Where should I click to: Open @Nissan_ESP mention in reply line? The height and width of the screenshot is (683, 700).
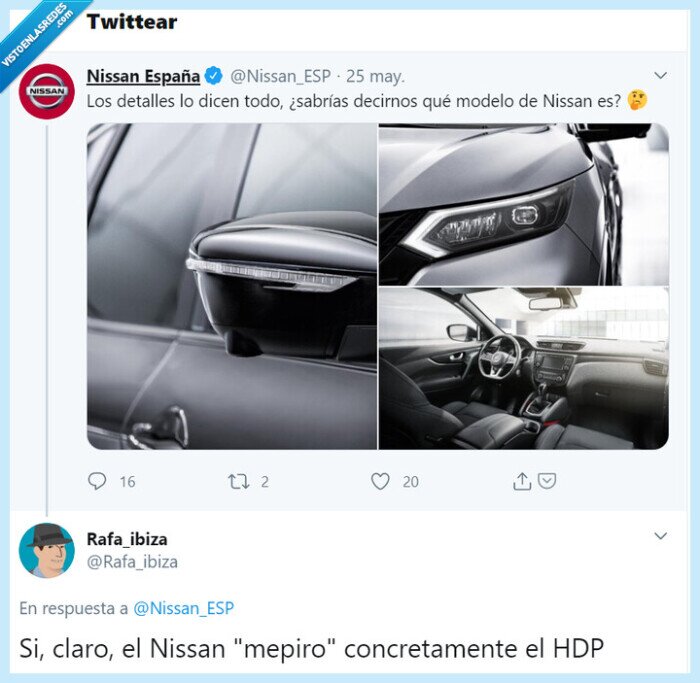tap(183, 607)
